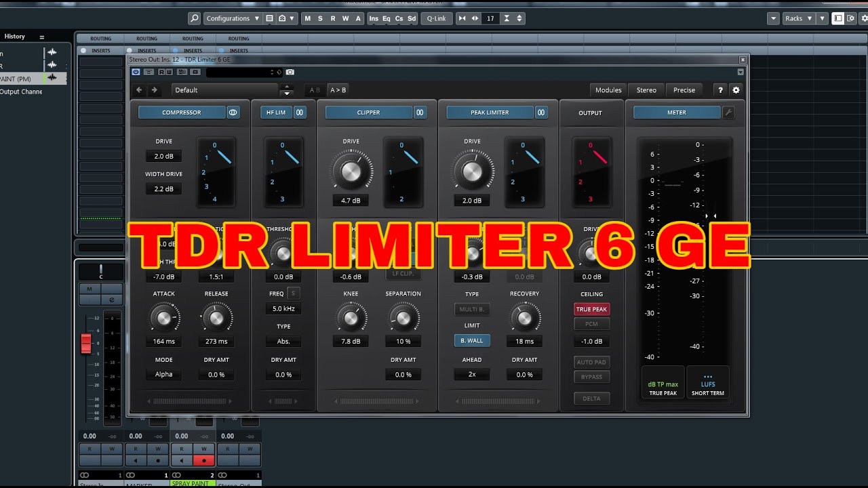Open Compressor Mode Alpha selector
This screenshot has width=868, height=488.
(163, 374)
